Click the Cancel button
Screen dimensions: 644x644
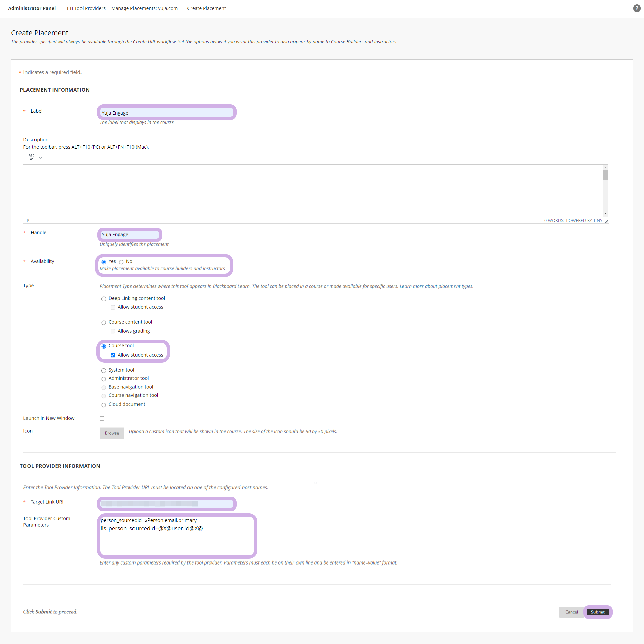pos(571,612)
